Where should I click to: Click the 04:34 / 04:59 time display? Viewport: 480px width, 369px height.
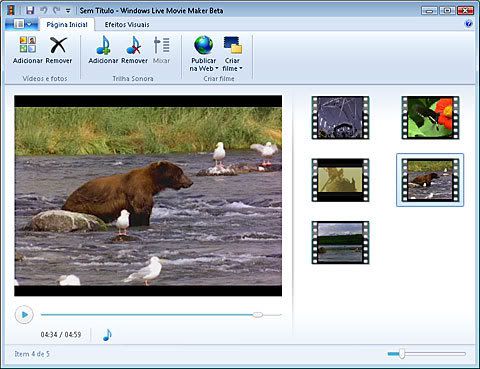(61, 334)
